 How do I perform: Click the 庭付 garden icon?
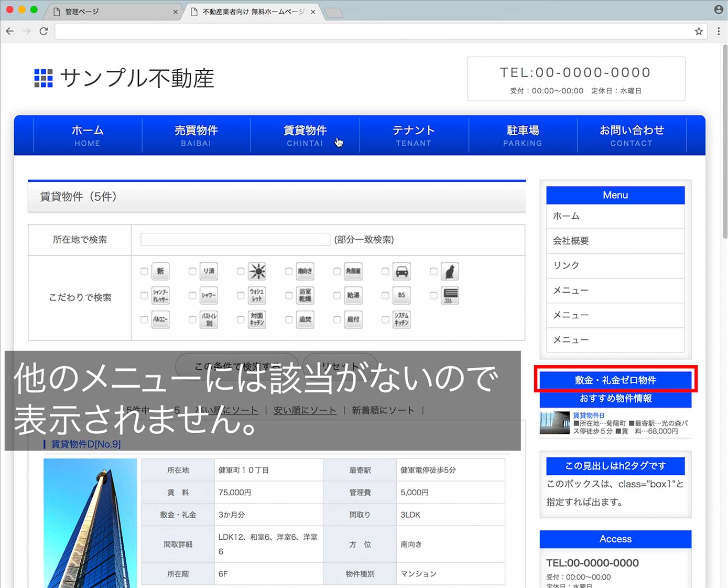click(x=353, y=319)
